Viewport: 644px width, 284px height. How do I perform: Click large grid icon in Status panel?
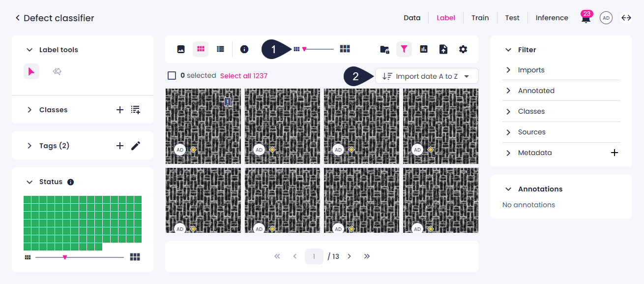(x=135, y=257)
